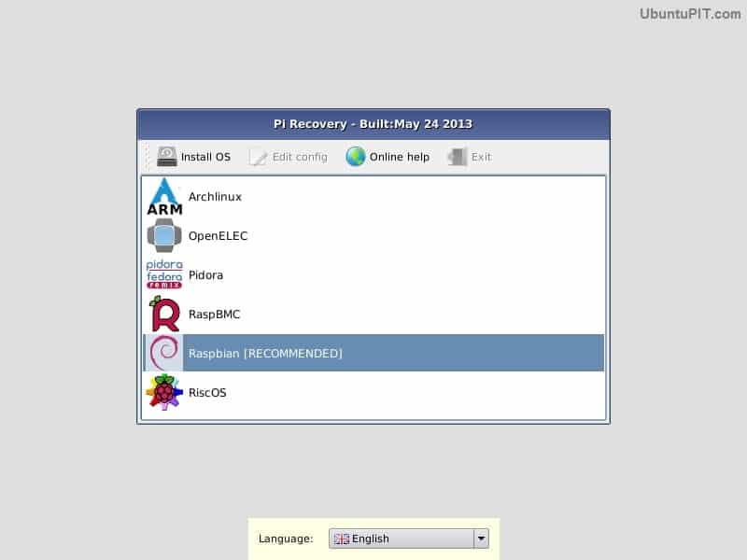Click the Install OS disk icon
The image size is (747, 560).
[x=167, y=156]
